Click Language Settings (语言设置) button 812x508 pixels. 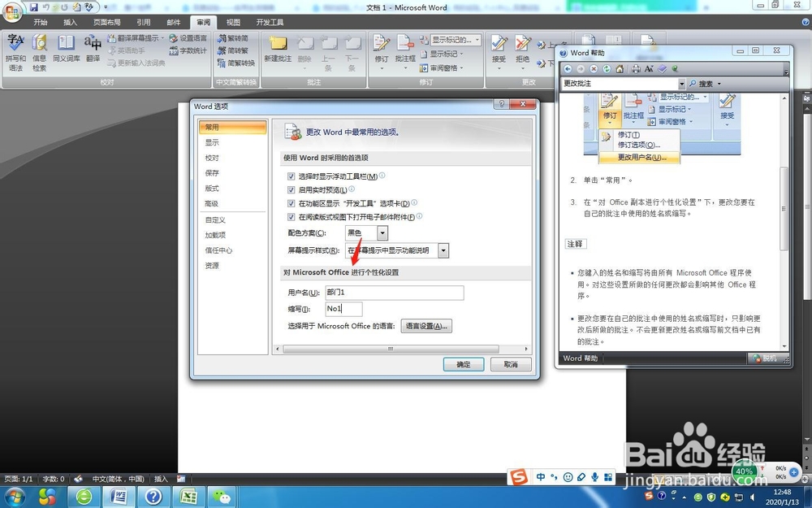click(426, 326)
